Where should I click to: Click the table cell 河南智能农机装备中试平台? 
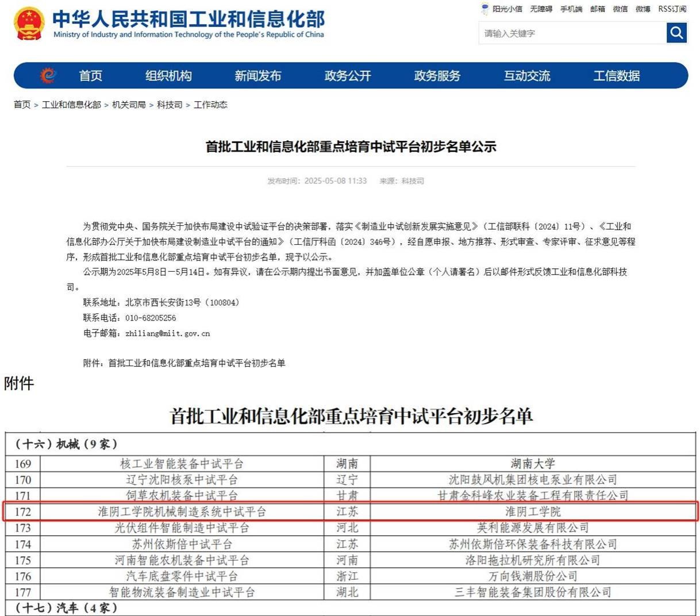pos(182,560)
